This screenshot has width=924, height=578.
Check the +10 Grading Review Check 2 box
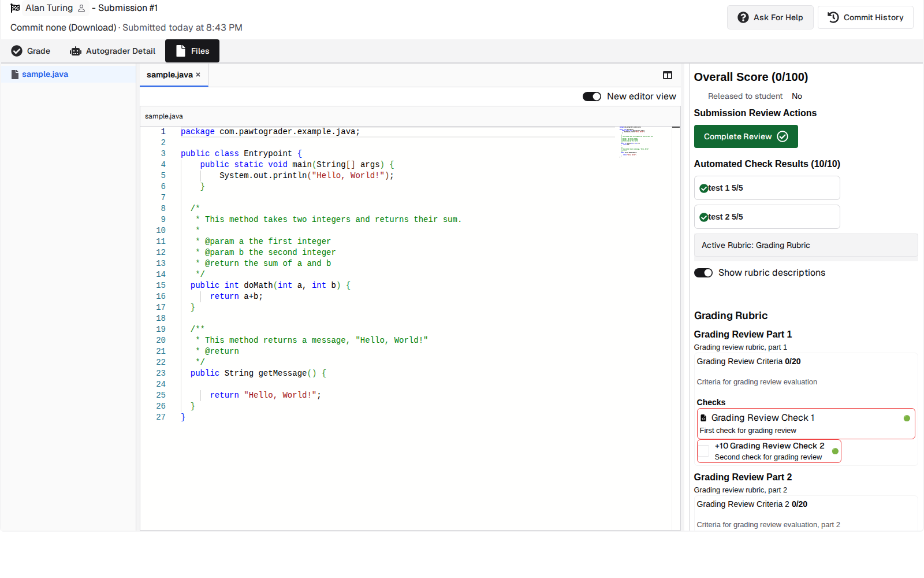(x=704, y=451)
